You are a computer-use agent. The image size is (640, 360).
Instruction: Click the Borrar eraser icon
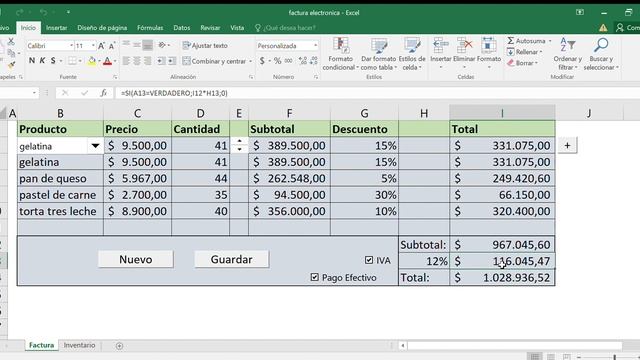pyautogui.click(x=511, y=63)
